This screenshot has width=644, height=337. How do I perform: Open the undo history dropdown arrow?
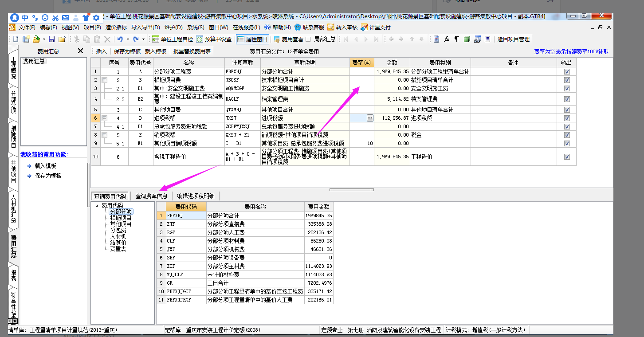[x=127, y=39]
